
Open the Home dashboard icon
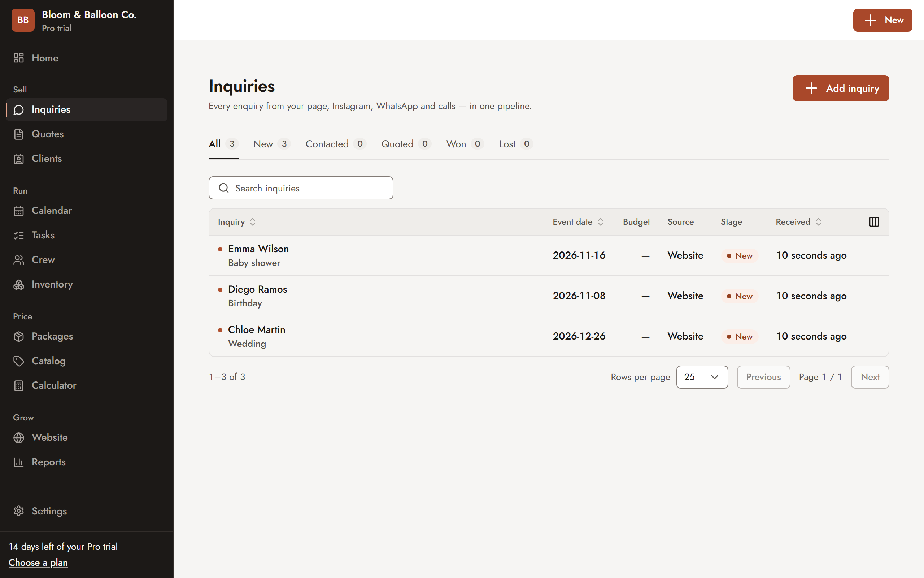coord(19,58)
